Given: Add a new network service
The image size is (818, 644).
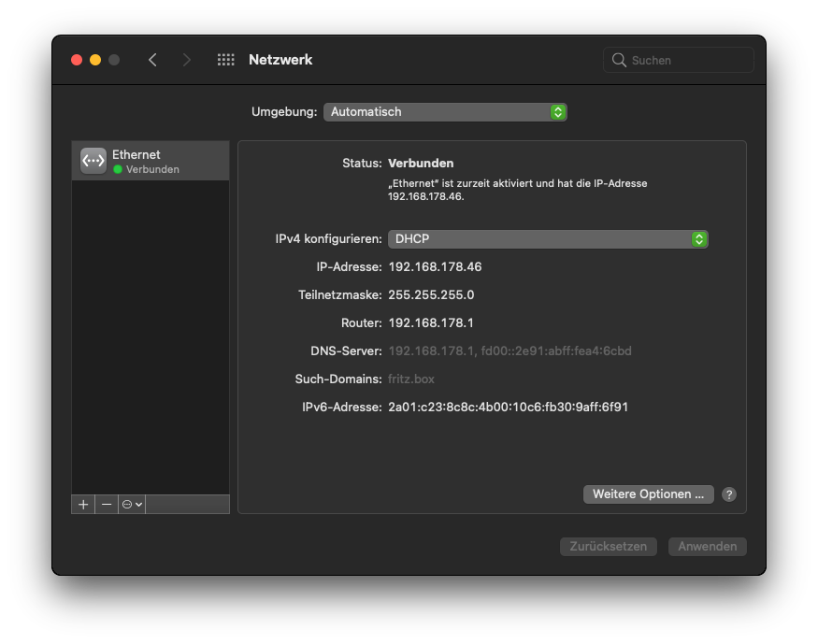Looking at the screenshot, I should (x=83, y=504).
